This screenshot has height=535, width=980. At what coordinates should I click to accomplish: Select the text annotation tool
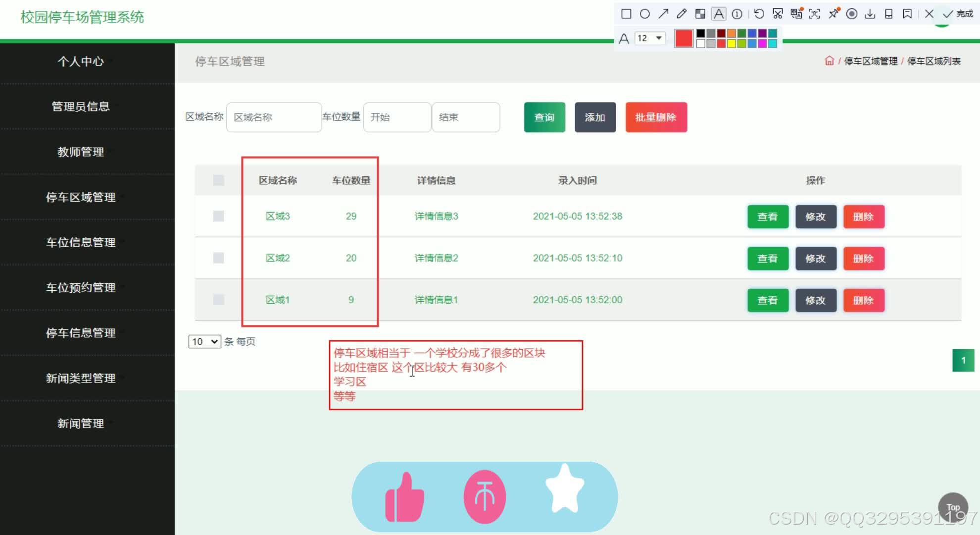pyautogui.click(x=719, y=14)
